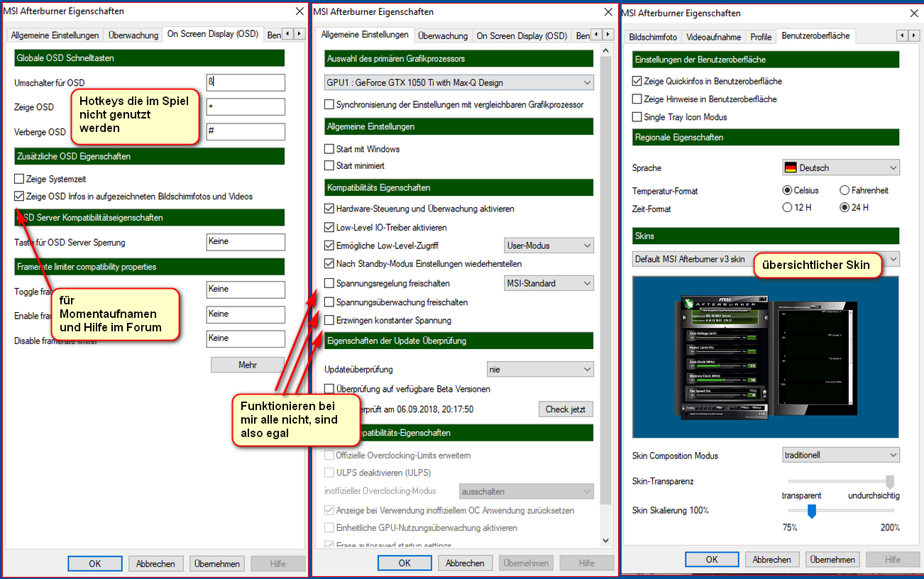Open Skin Composition Modus traditionell dropdown
This screenshot has height=579, width=924.
(x=840, y=455)
